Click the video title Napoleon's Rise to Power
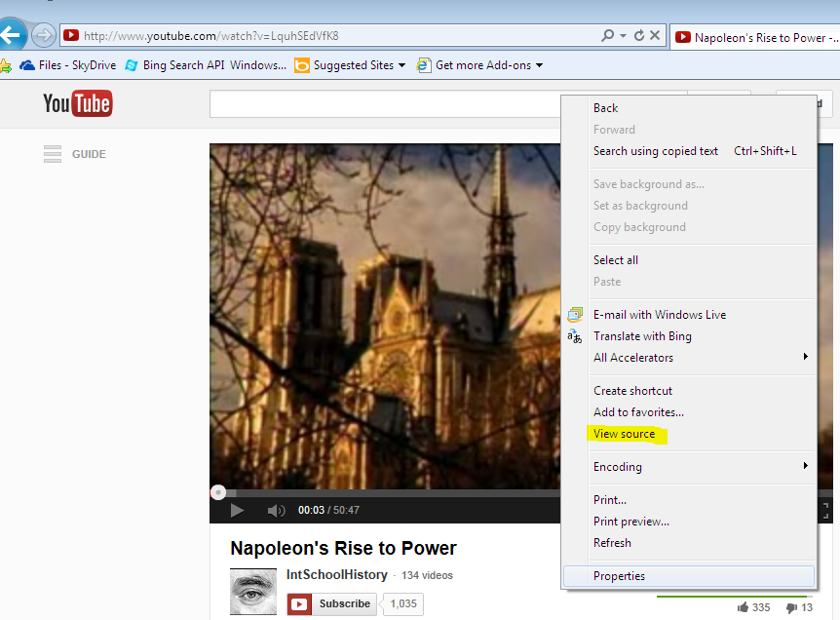 pos(343,549)
